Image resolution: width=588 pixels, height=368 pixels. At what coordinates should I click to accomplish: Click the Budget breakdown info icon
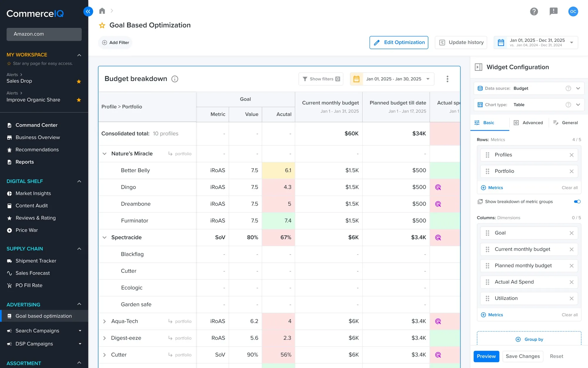(175, 79)
